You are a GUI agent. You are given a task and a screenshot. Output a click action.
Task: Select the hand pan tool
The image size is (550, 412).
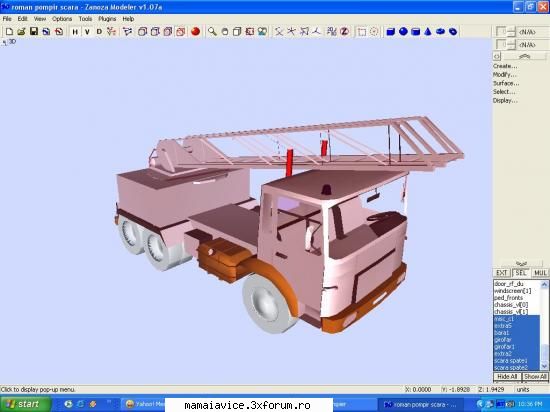click(x=224, y=32)
